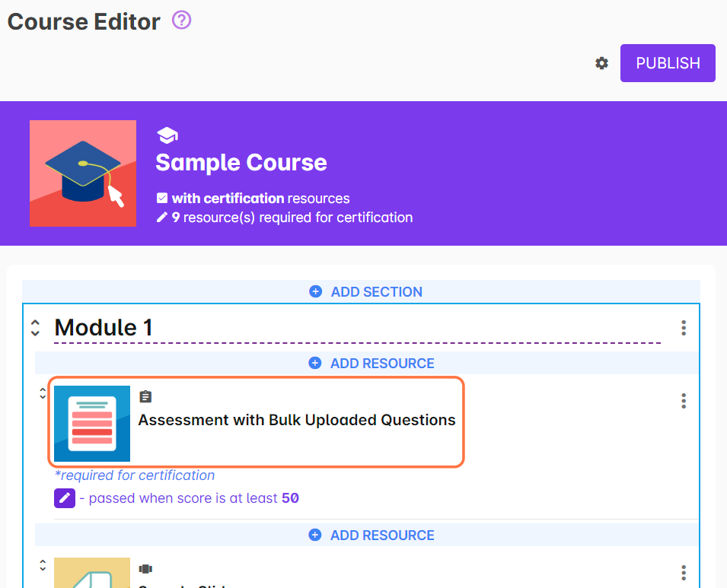Click the graduation cap icon above Sample Course
This screenshot has width=727, height=588.
[167, 136]
